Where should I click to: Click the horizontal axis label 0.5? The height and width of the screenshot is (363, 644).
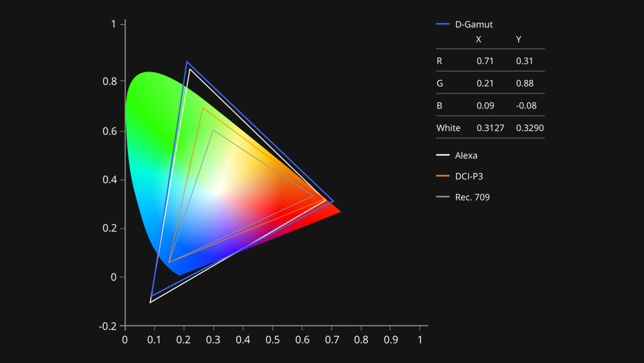pyautogui.click(x=272, y=340)
